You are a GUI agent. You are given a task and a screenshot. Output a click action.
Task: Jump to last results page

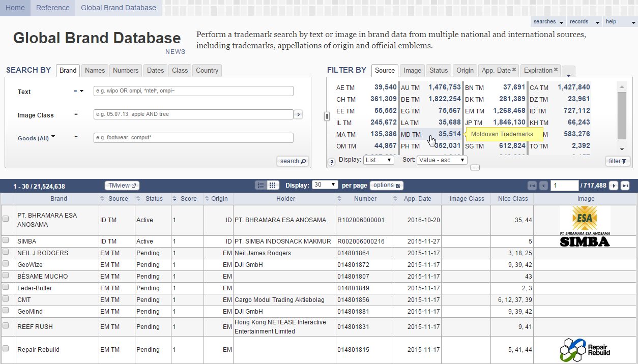click(625, 186)
